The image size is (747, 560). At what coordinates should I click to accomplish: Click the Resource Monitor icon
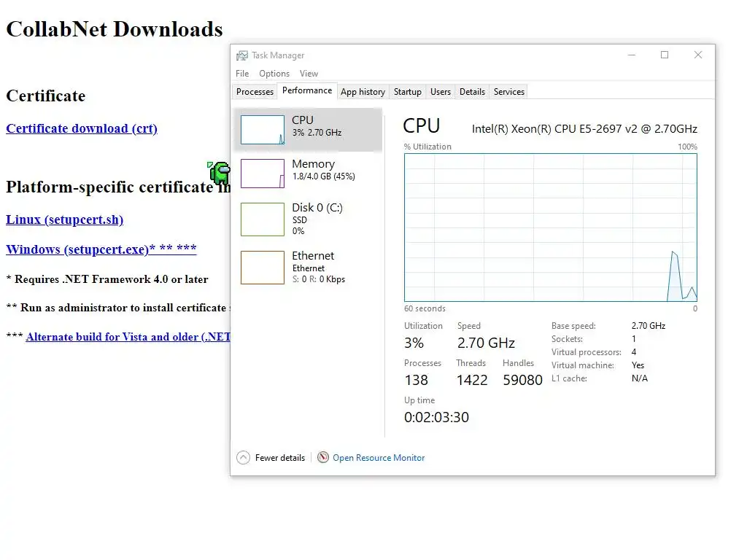click(323, 457)
